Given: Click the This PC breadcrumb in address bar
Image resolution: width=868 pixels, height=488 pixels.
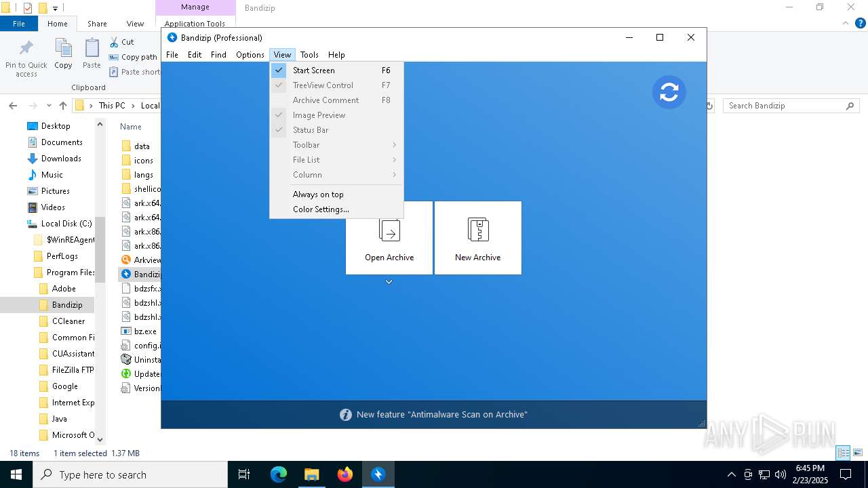Looking at the screenshot, I should point(112,106).
